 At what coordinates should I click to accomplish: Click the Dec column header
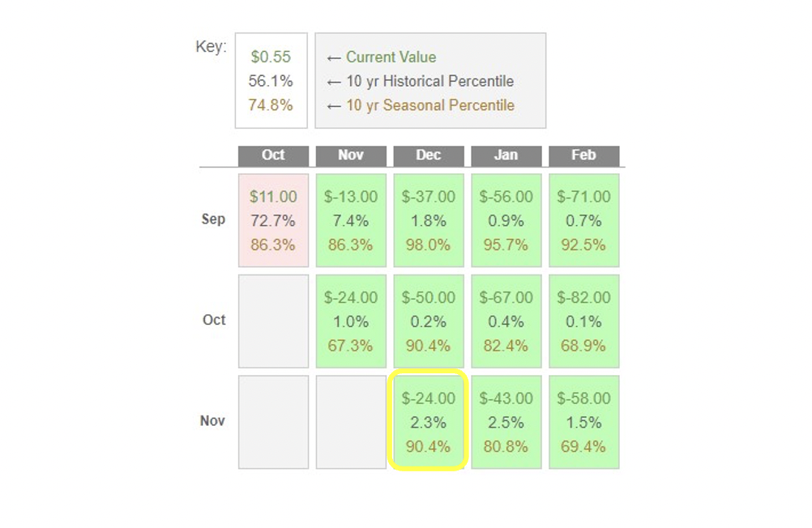[x=429, y=155]
